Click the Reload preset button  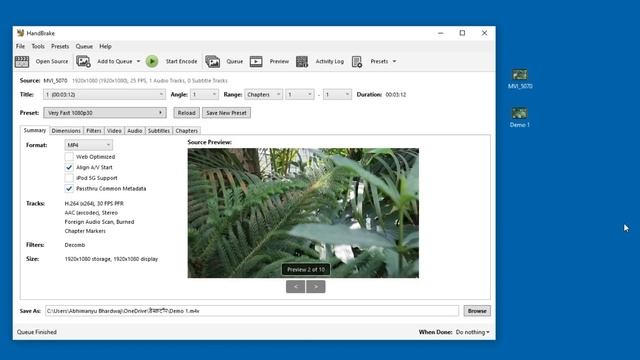tap(187, 113)
